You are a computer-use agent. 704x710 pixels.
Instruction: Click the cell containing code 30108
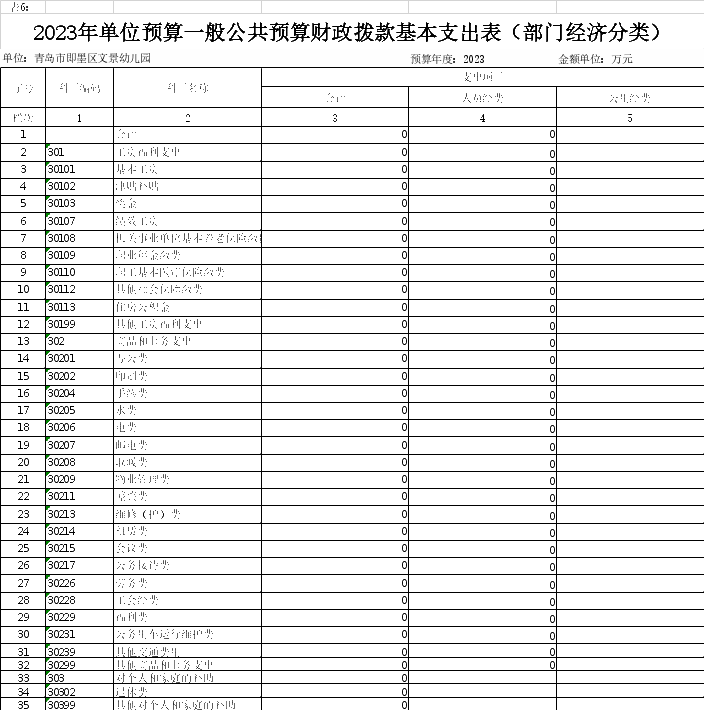(x=79, y=238)
